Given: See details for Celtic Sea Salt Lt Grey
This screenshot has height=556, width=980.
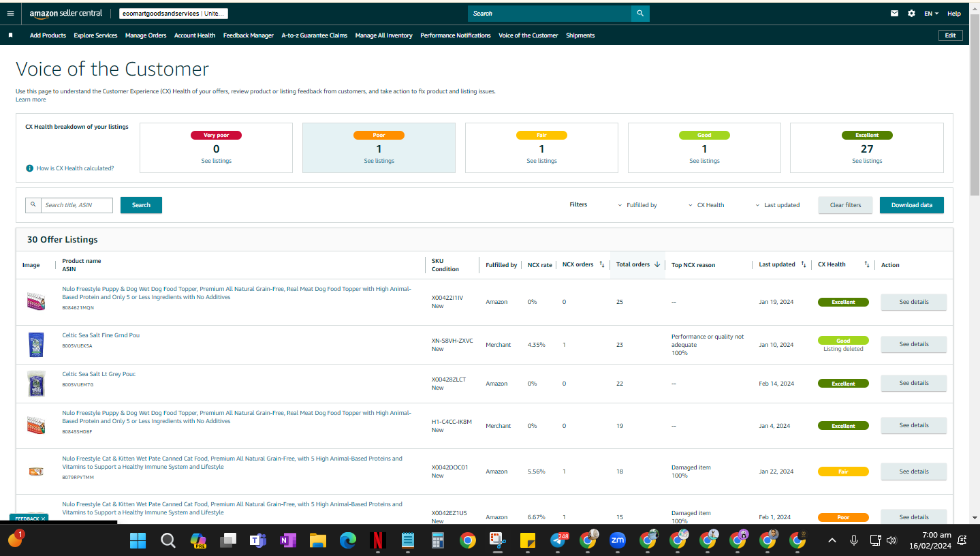Looking at the screenshot, I should (914, 384).
